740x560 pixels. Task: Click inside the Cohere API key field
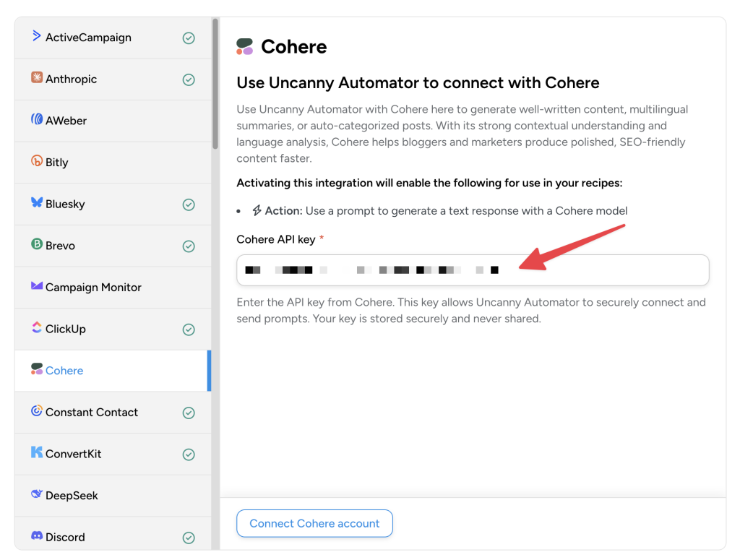(473, 270)
